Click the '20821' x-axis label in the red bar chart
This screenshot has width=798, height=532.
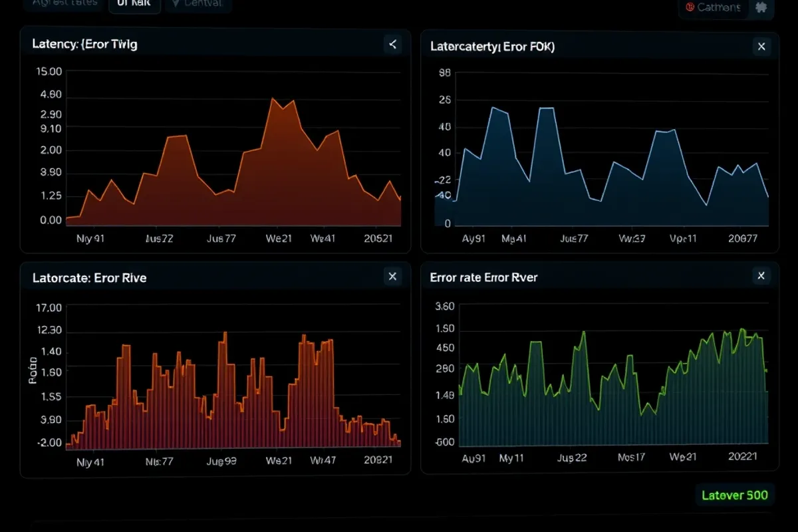click(x=378, y=460)
